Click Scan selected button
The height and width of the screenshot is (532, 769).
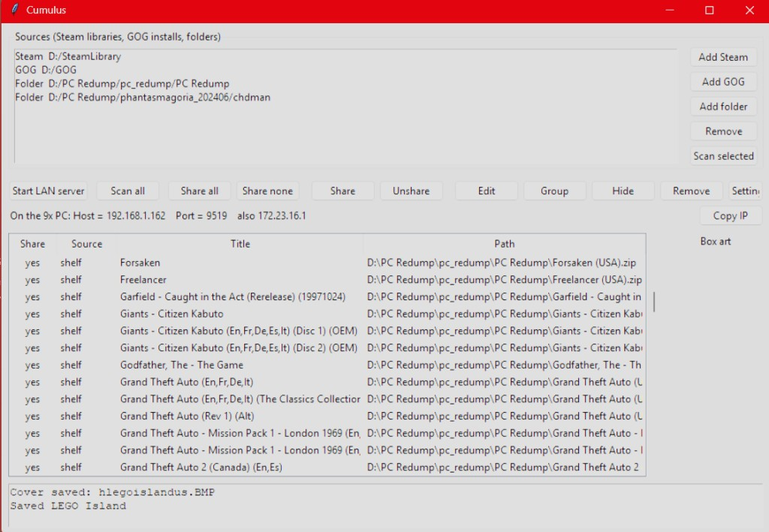click(x=723, y=156)
